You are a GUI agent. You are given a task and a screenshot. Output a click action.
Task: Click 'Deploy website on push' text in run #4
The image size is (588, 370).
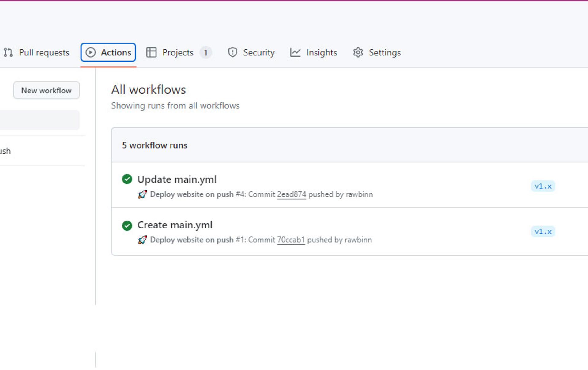192,194
